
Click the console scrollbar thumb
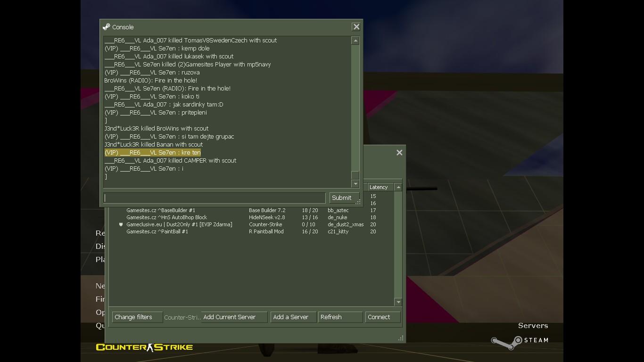(355, 175)
